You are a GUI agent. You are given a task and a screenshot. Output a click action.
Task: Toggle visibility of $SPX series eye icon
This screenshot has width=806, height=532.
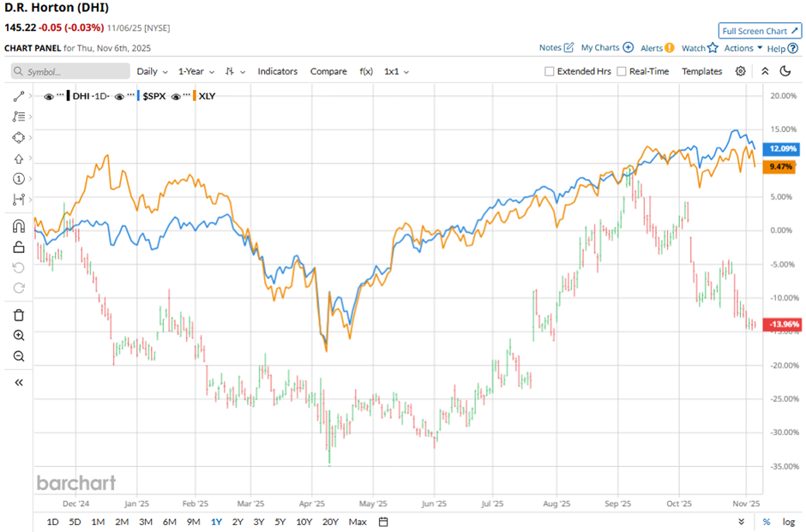[119, 97]
